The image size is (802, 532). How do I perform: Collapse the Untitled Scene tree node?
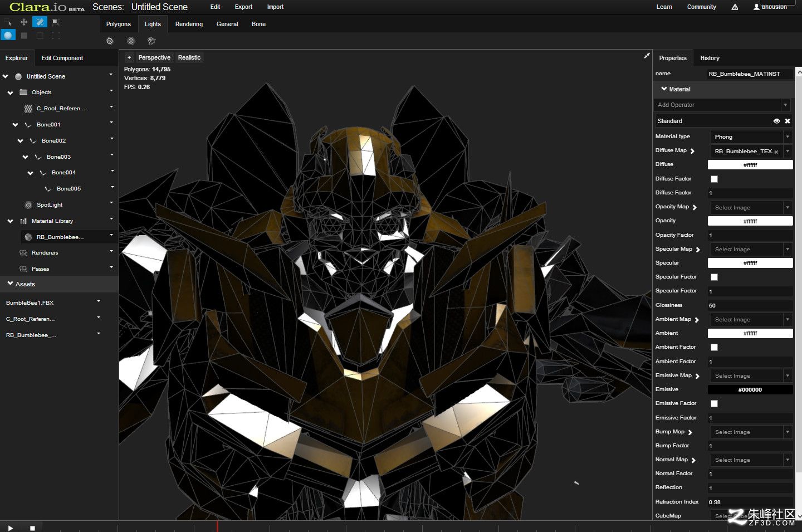(6, 76)
